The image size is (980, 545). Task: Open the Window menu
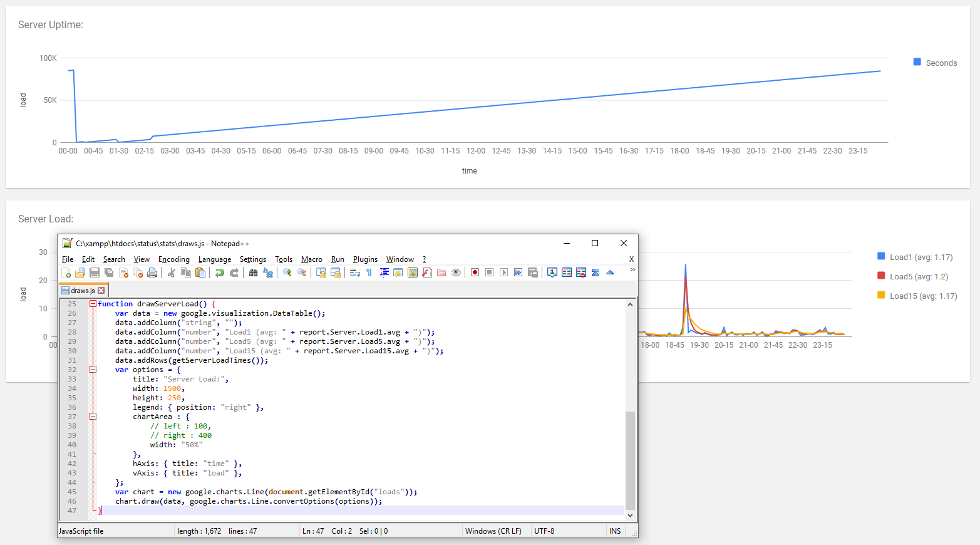[x=400, y=259]
